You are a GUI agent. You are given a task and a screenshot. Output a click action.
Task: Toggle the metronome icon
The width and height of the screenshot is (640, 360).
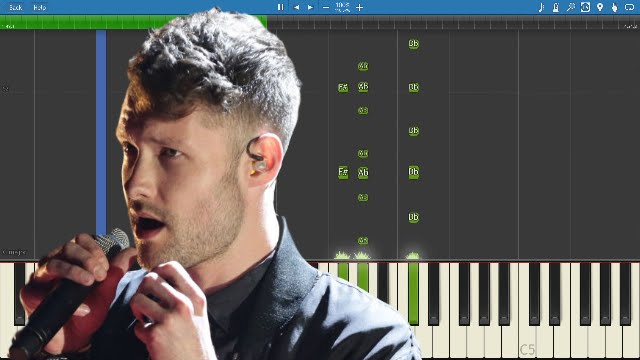tap(556, 7)
